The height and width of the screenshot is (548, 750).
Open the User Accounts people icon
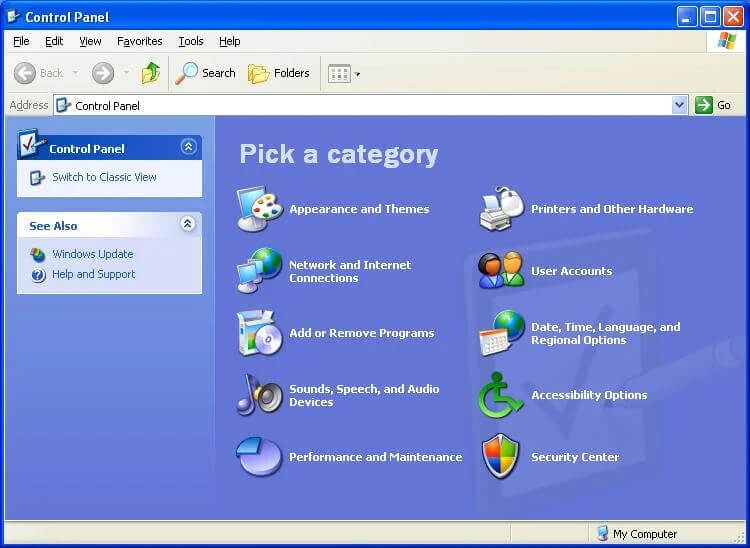coord(502,271)
